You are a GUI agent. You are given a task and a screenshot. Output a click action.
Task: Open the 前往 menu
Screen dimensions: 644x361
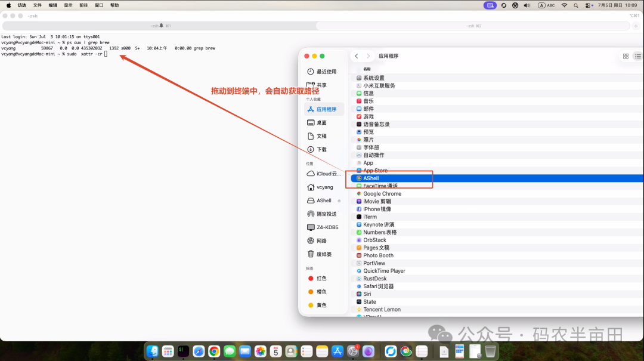tap(84, 5)
